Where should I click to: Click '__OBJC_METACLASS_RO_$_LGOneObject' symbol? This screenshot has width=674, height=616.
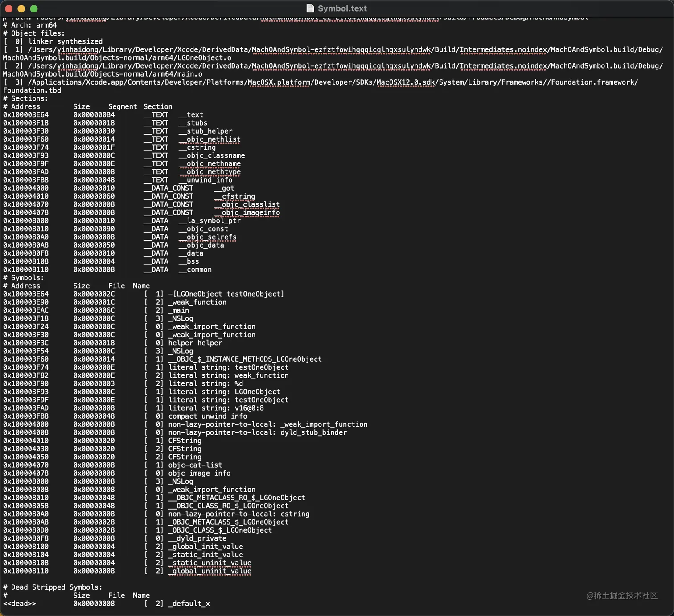point(237,498)
